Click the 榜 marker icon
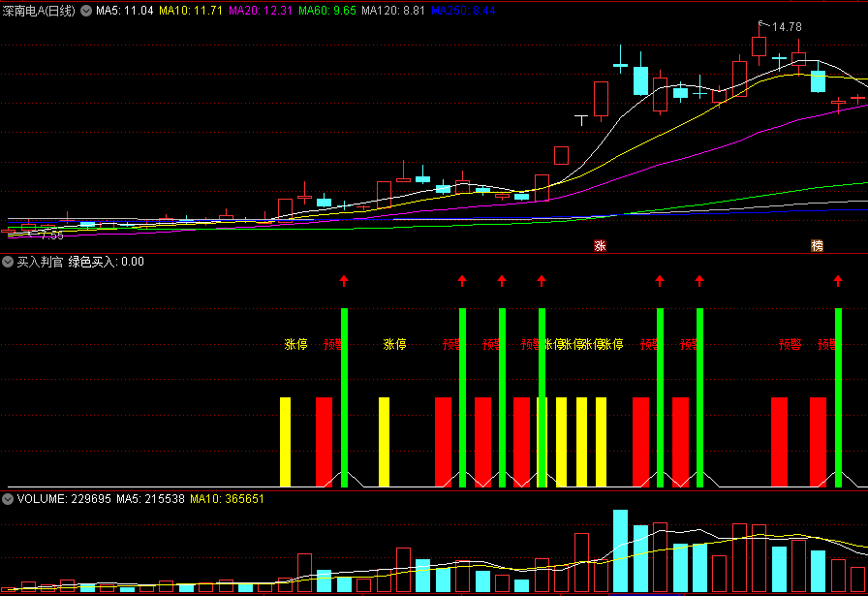Image resolution: width=868 pixels, height=596 pixels. click(x=817, y=246)
